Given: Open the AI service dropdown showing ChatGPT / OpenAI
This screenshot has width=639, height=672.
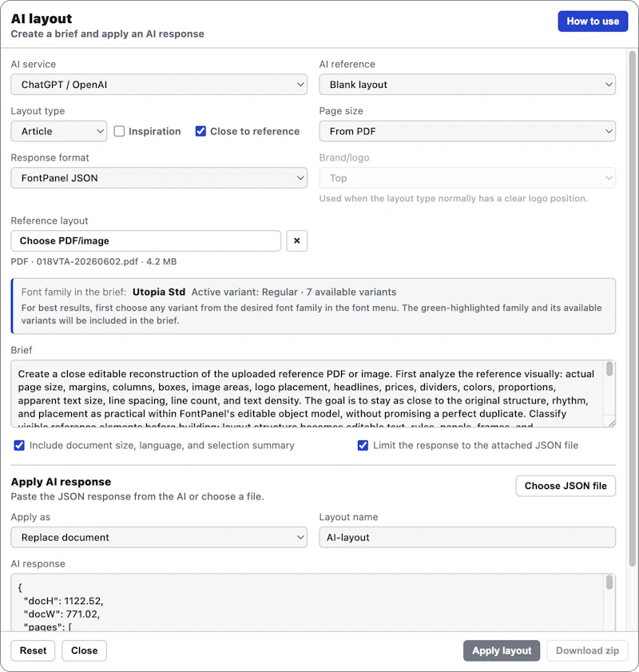Looking at the screenshot, I should 159,85.
